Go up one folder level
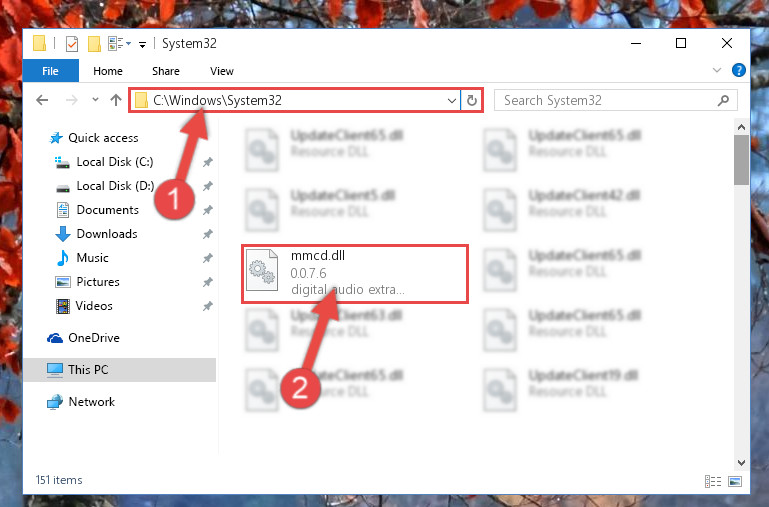 116,101
